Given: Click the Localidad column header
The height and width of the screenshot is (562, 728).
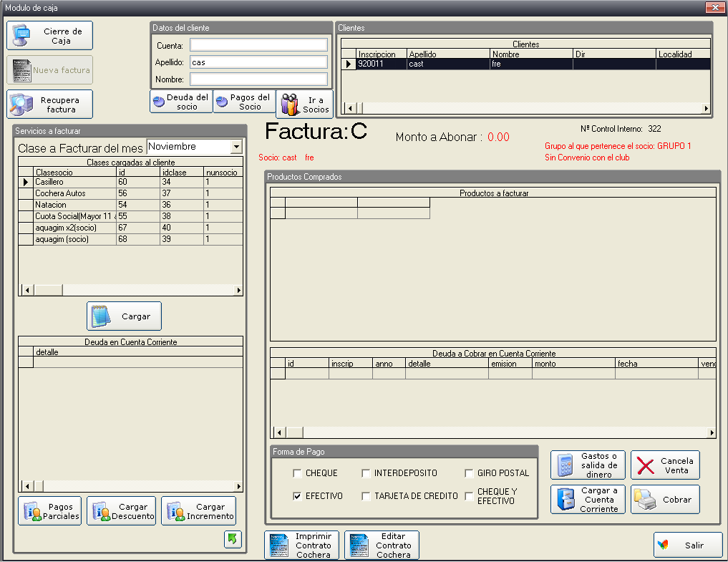Looking at the screenshot, I should 683,54.
